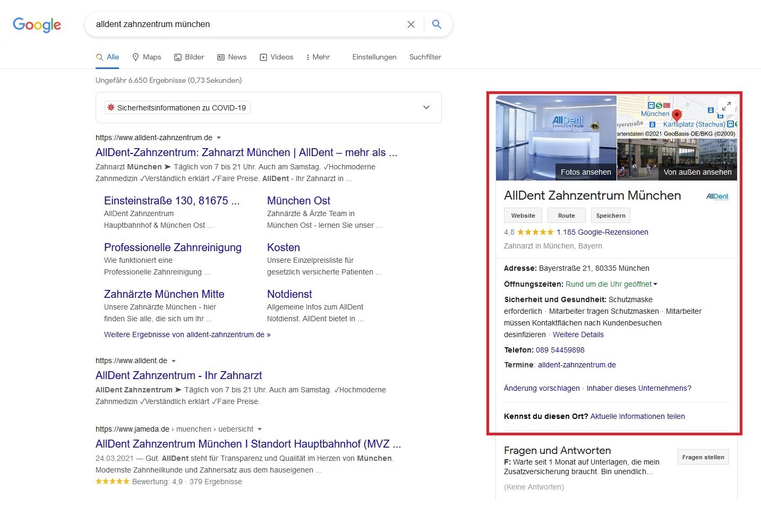Open the 'Kosten' sitelink

pos(284,247)
